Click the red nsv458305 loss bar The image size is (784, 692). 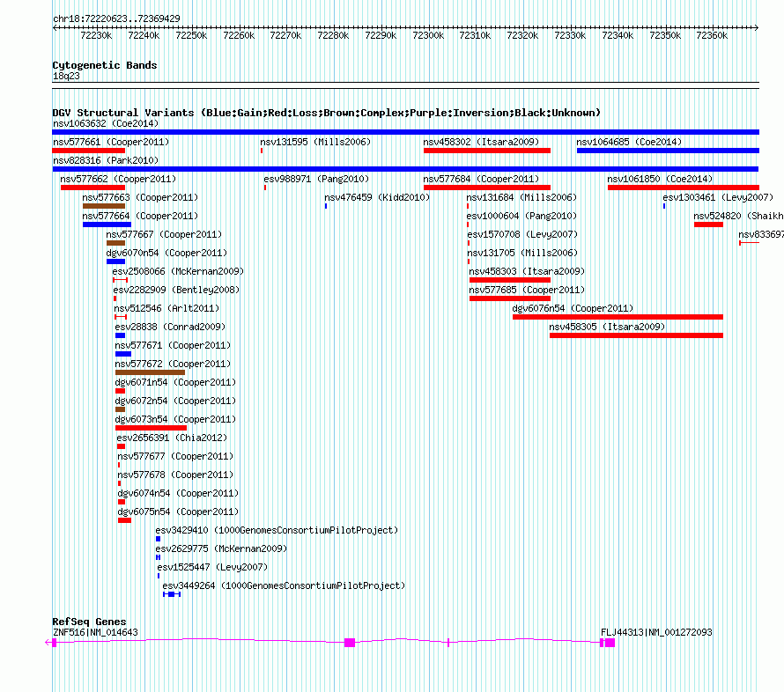click(636, 335)
